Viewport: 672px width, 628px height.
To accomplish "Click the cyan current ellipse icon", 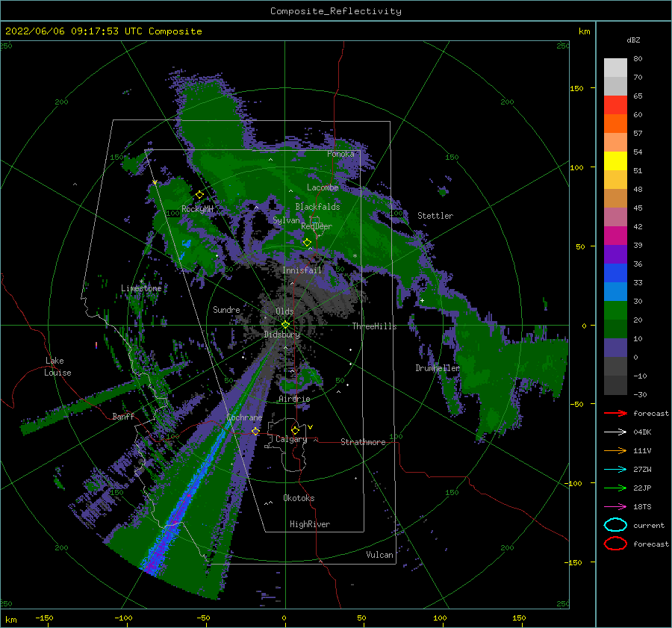I will 615,525.
